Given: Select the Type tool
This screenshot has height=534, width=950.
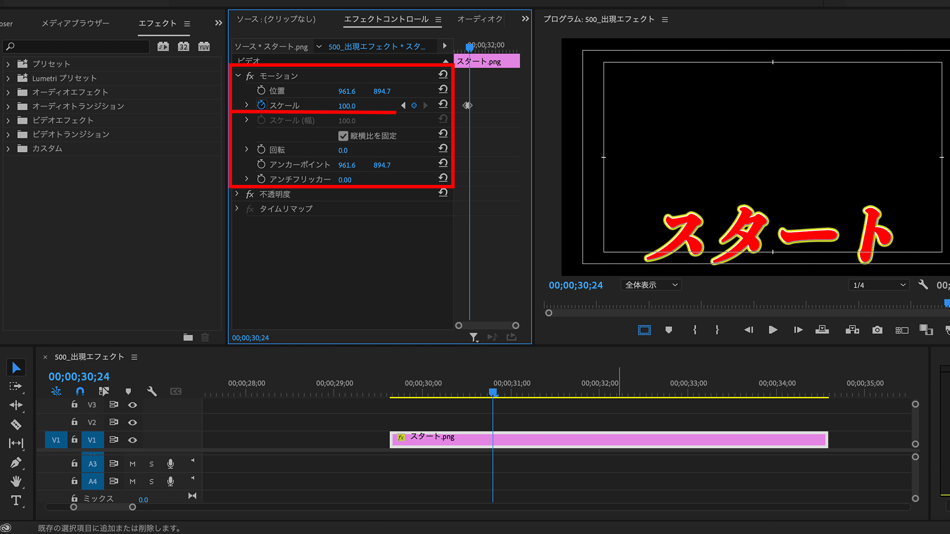Looking at the screenshot, I should (16, 501).
